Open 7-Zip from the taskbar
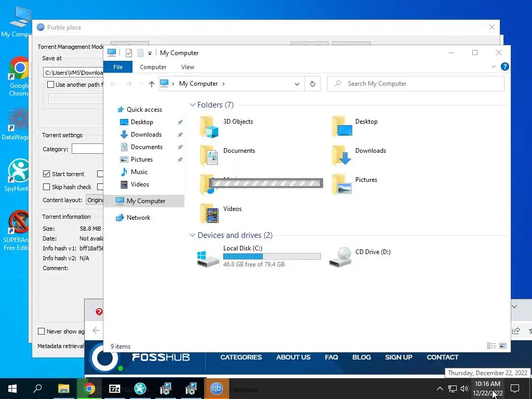Image resolution: width=532 pixels, height=399 pixels. (x=115, y=389)
